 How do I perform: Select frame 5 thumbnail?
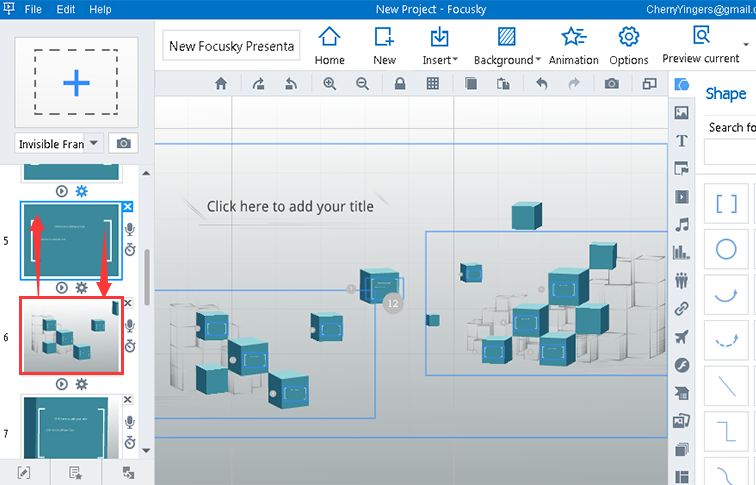coord(71,241)
